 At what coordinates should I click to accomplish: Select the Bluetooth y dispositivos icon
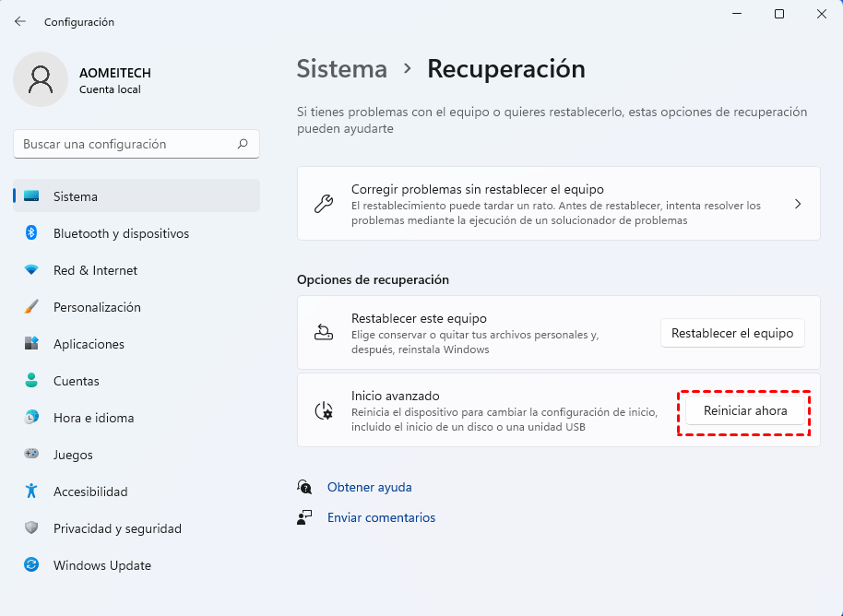coord(30,233)
